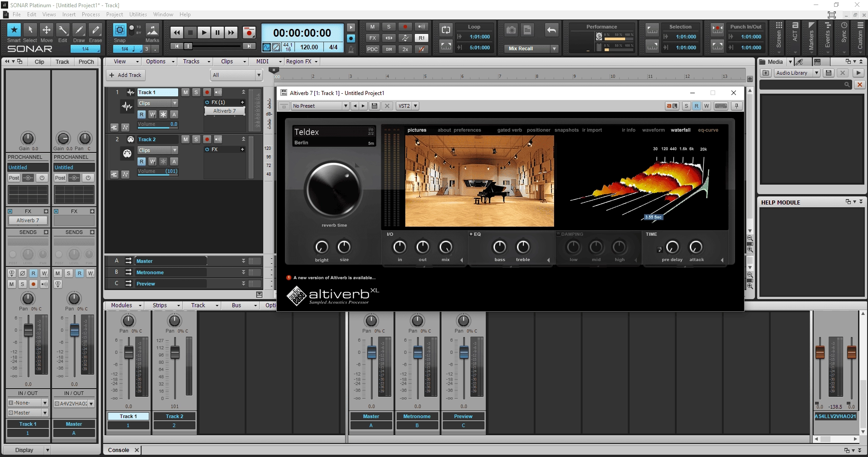Stop playback in the transport
The width and height of the screenshot is (868, 457).
click(190, 32)
